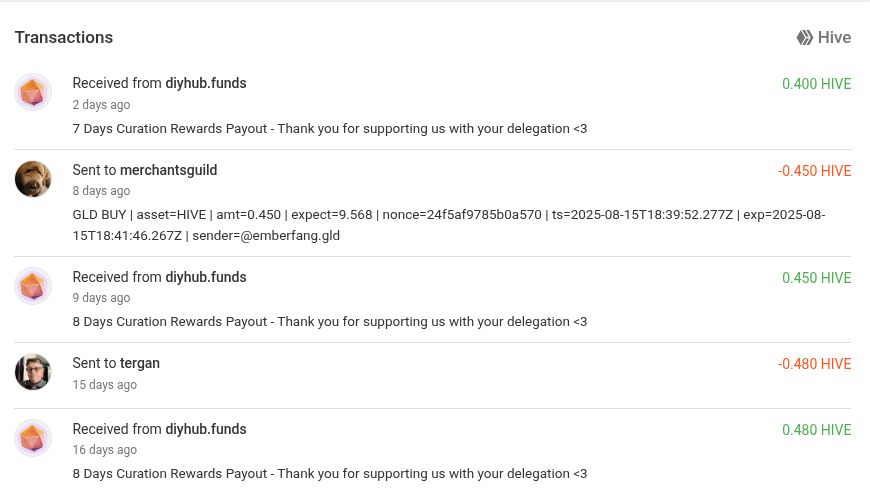Select the 0.400 HIVE received amount
Viewport: 870px width, 490px height.
click(x=817, y=84)
